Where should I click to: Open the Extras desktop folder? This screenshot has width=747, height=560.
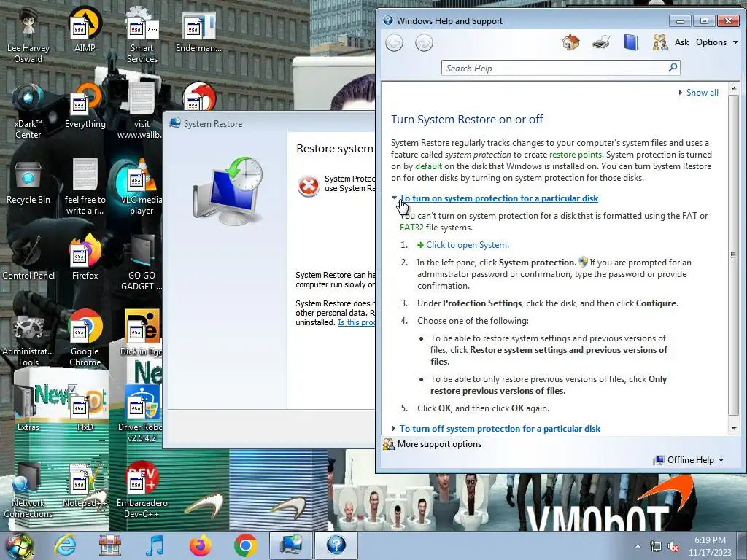pos(28,409)
